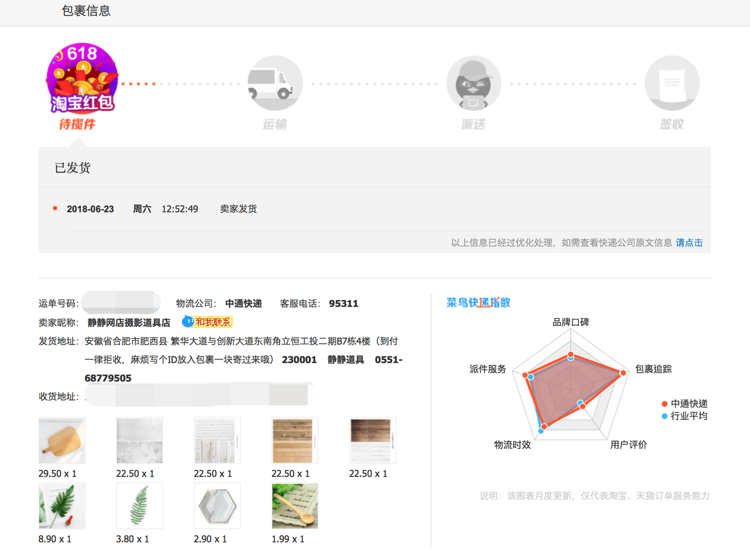750x560 pixels.
Task: Open the dark wood and white backdrop thumbnail
Action: [372, 440]
